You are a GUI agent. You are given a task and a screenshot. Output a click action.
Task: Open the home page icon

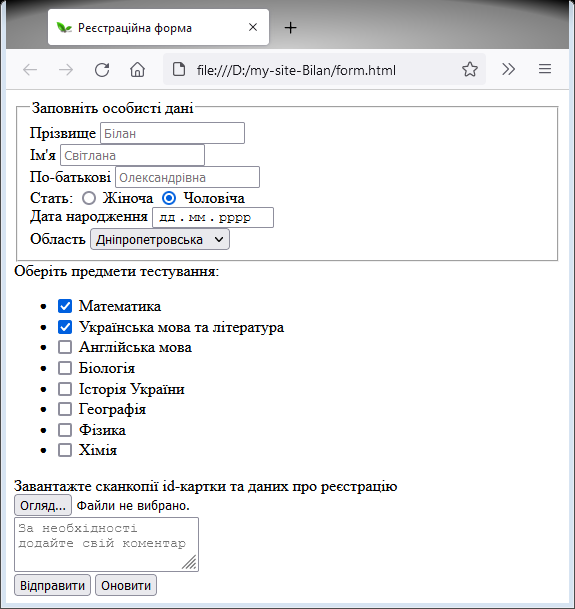click(137, 70)
